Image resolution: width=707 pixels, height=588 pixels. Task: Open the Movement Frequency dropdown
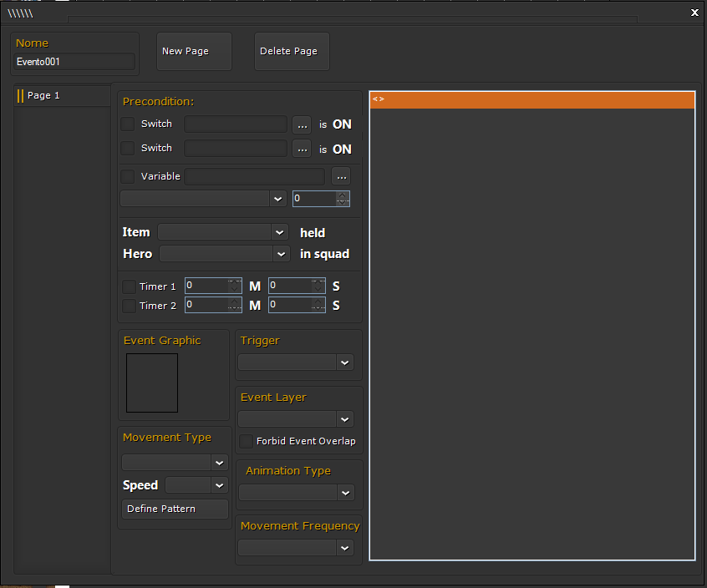pos(296,548)
